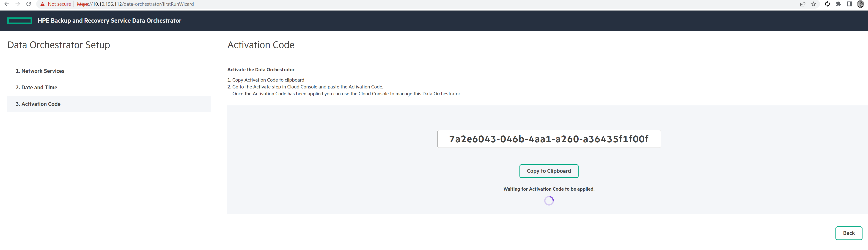This screenshot has width=868, height=250.
Task: Toggle the browser side panel icon
Action: [849, 4]
